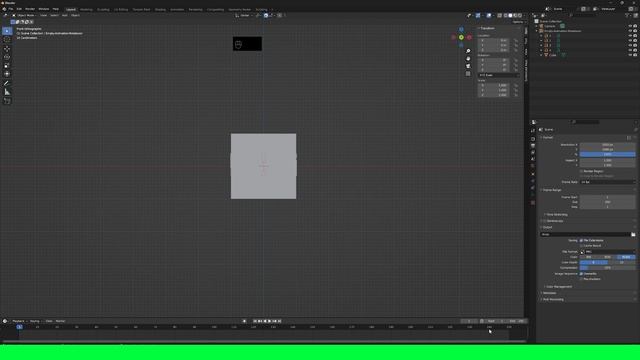The width and height of the screenshot is (640, 360).
Task: Switch to solid viewport shading
Action: pos(510,16)
